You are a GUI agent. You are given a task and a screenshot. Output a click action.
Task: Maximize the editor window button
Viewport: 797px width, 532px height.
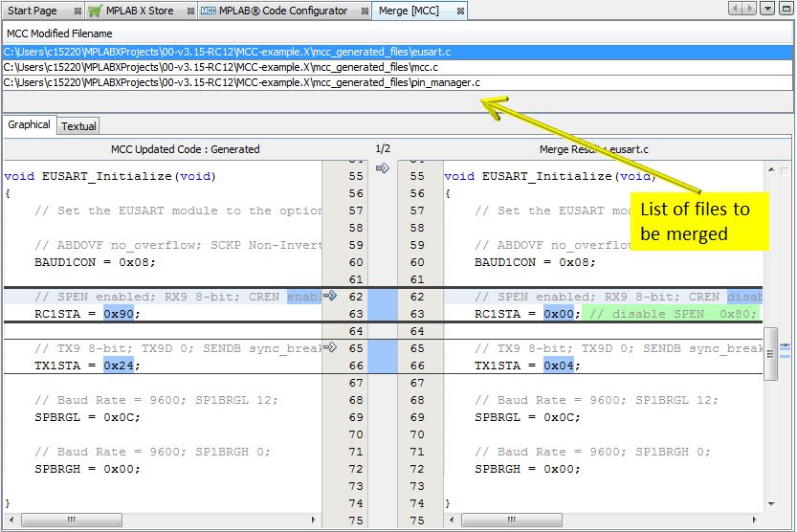786,9
